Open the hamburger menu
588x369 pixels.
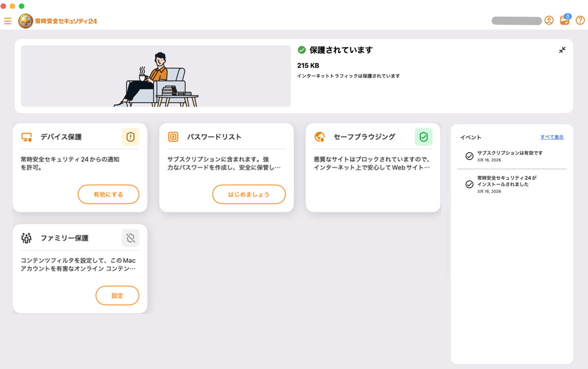click(x=8, y=21)
